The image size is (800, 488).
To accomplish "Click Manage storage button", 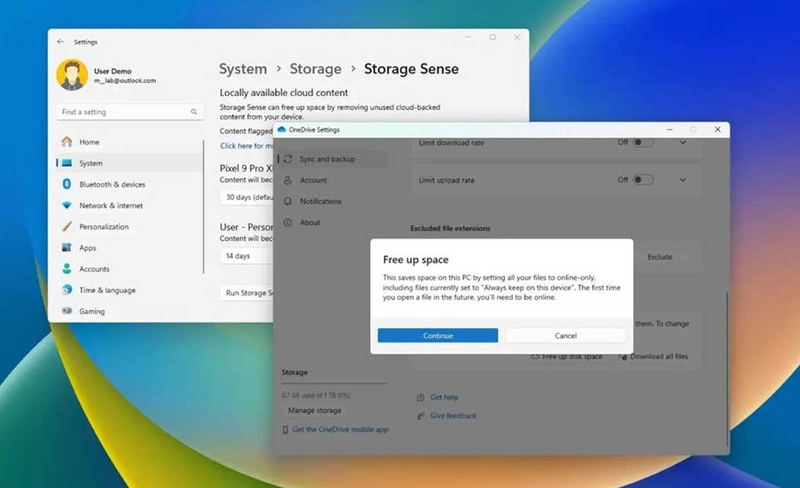I will 314,410.
